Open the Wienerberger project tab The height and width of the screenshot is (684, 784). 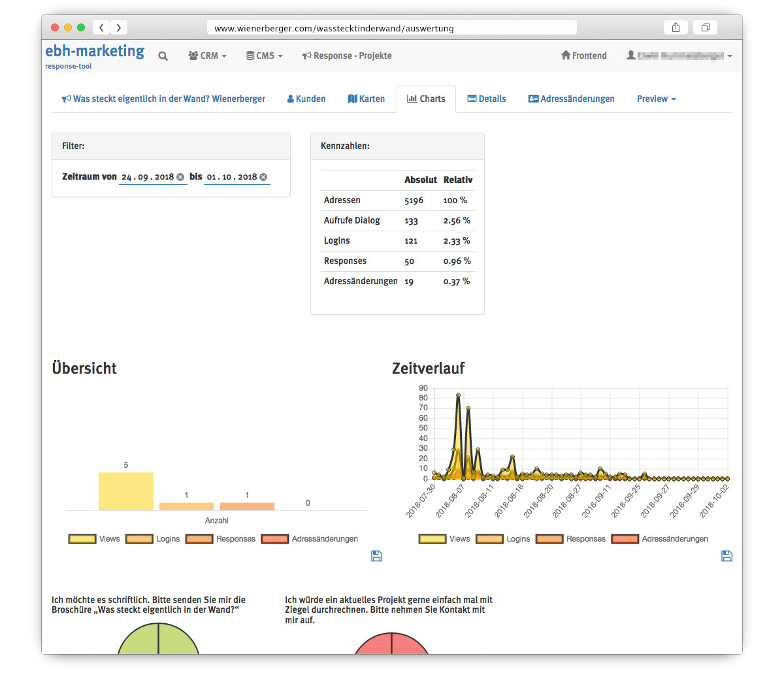pos(163,99)
